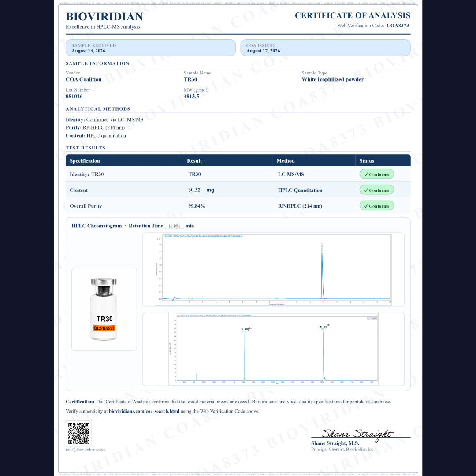
Task: Click the Sample Received date August 13, 2026
Action: tap(88, 51)
